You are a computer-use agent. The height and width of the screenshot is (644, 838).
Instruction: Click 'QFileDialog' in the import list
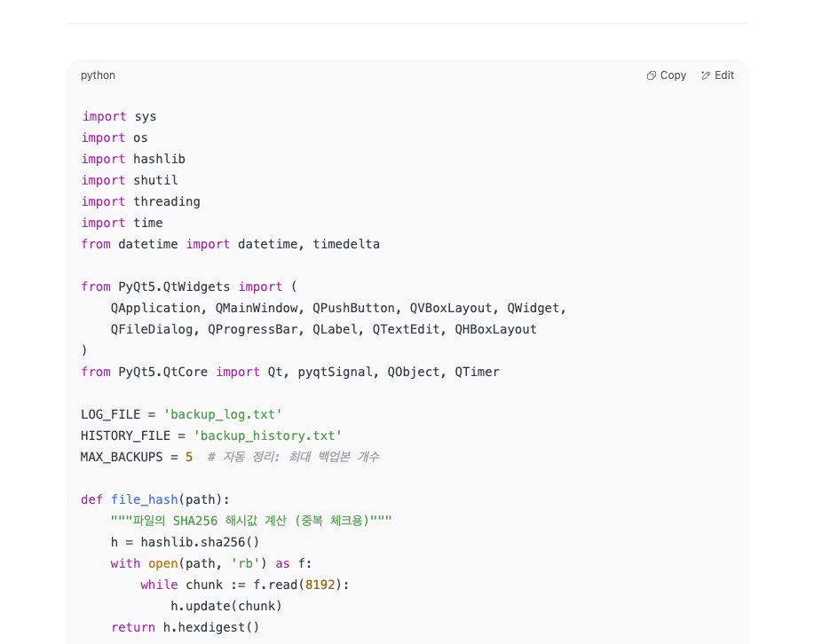coord(152,329)
